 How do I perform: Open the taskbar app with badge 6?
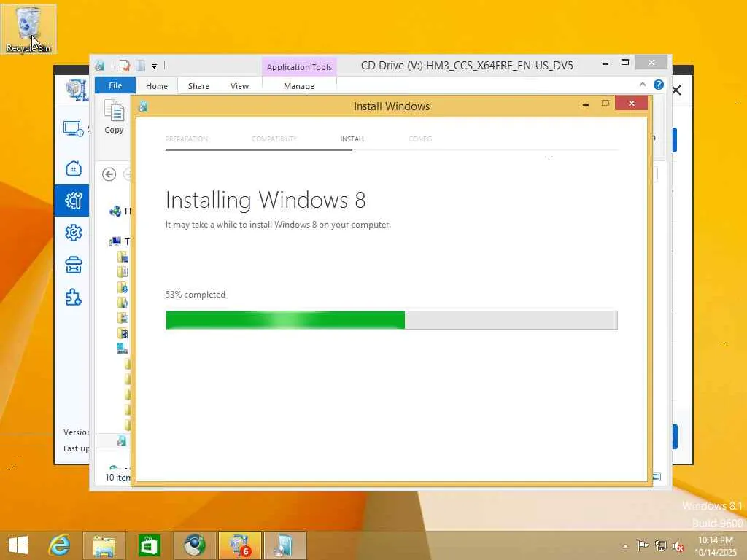click(239, 545)
